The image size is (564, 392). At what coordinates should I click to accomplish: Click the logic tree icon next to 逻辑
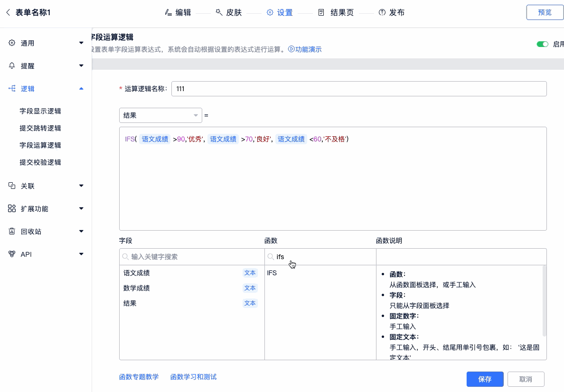point(12,89)
